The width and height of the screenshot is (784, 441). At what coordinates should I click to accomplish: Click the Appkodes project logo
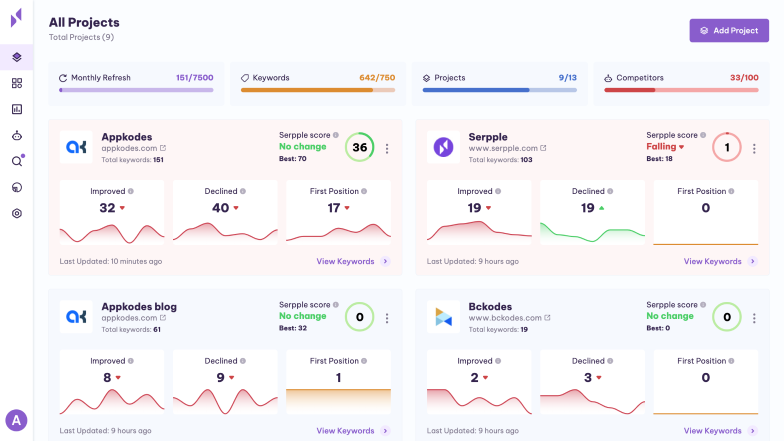(76, 147)
